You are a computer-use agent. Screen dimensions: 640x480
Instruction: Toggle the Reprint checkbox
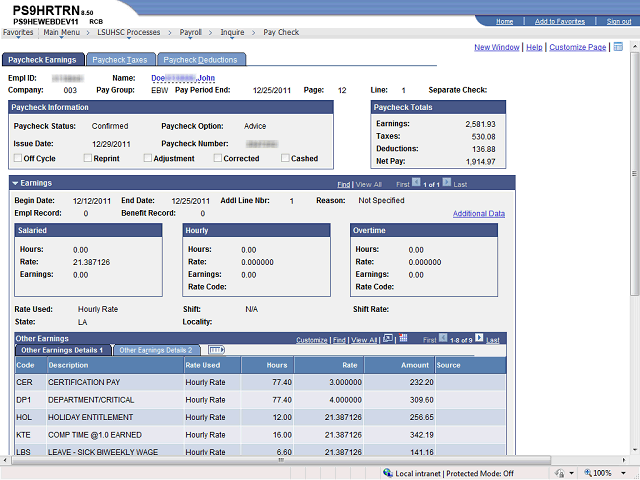tap(87, 158)
